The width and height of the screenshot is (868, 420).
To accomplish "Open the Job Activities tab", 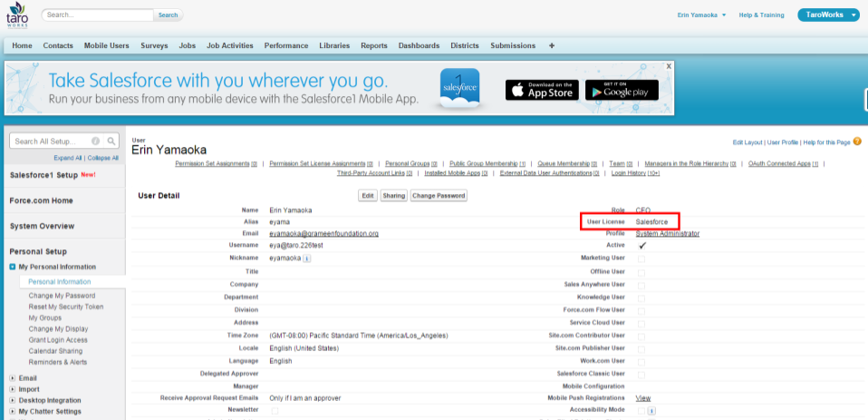I will 230,45.
